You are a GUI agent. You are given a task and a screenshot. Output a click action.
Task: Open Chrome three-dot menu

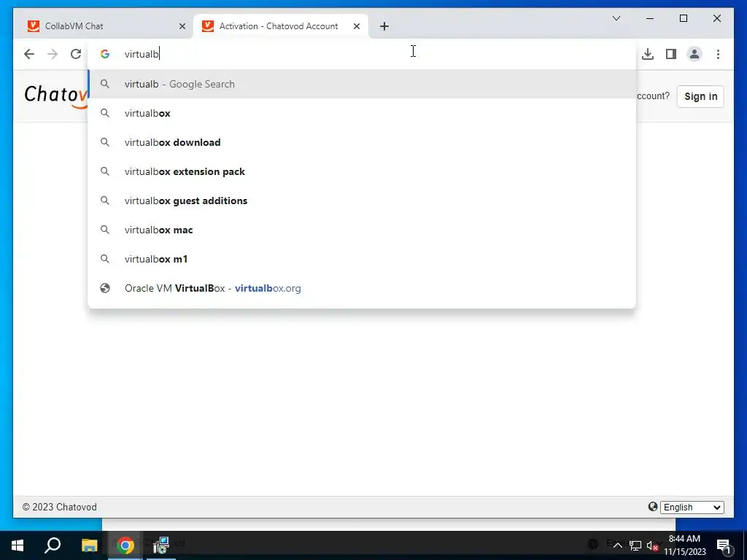[718, 54]
